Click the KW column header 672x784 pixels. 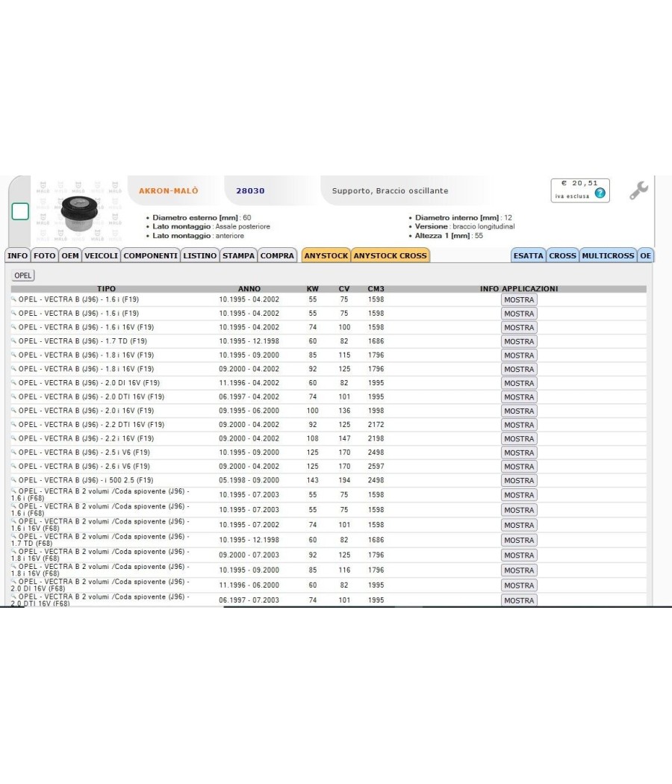[x=313, y=288]
